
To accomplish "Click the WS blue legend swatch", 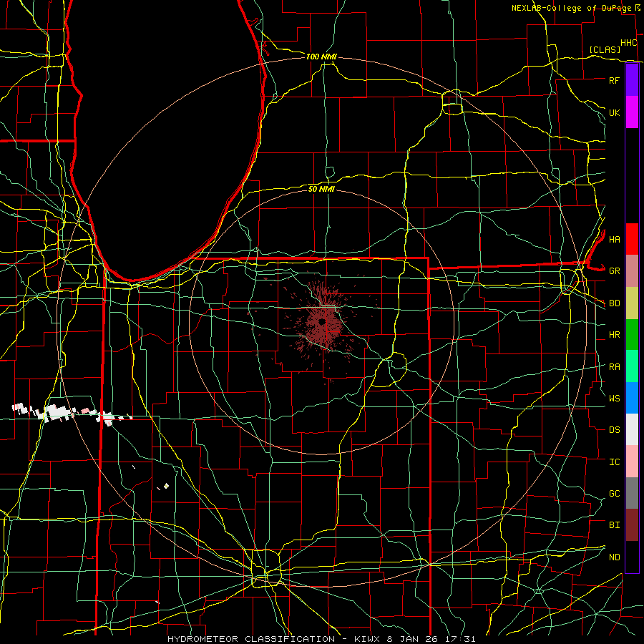I will tap(632, 398).
